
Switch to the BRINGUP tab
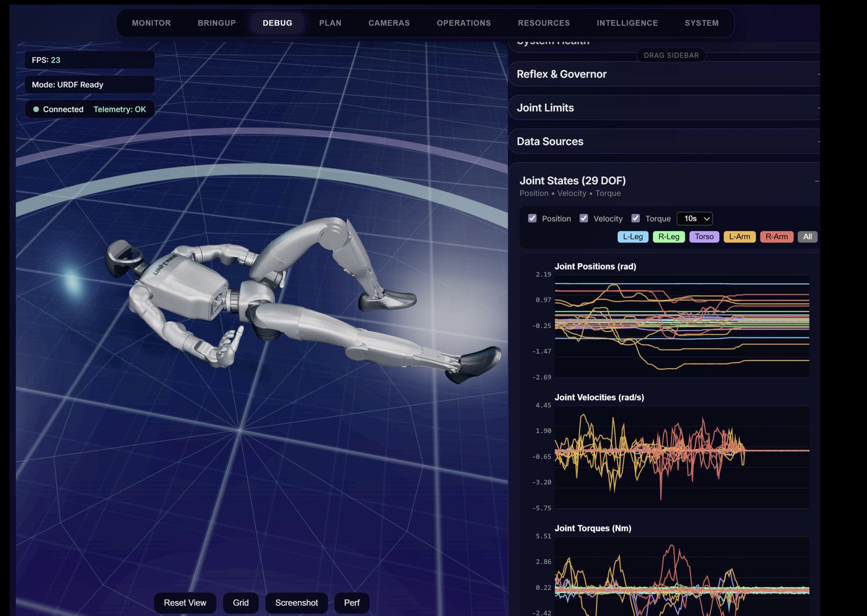(x=217, y=23)
